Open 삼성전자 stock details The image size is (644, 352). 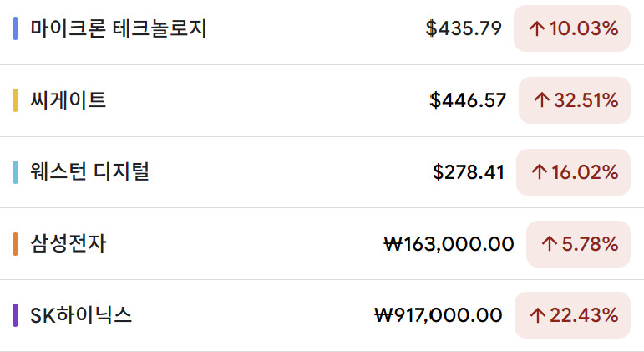pyautogui.click(x=68, y=244)
